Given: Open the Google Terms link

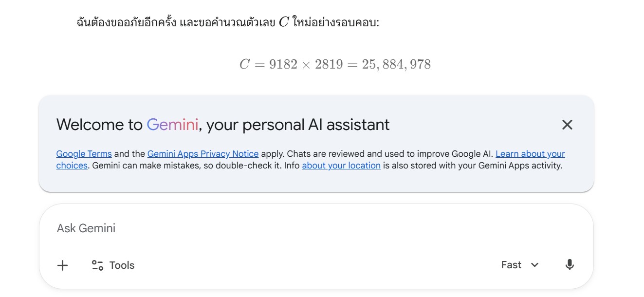Looking at the screenshot, I should [x=84, y=154].
